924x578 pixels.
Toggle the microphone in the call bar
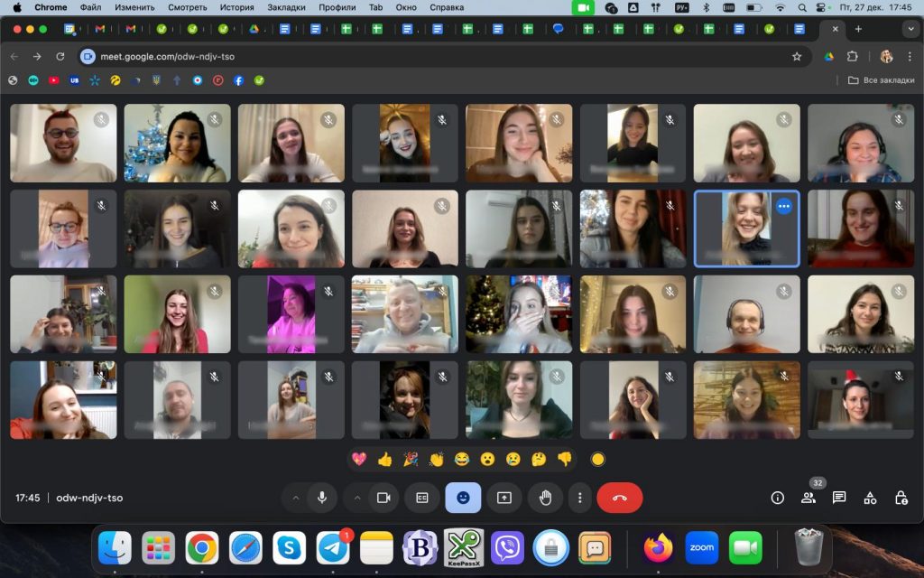[x=321, y=498]
